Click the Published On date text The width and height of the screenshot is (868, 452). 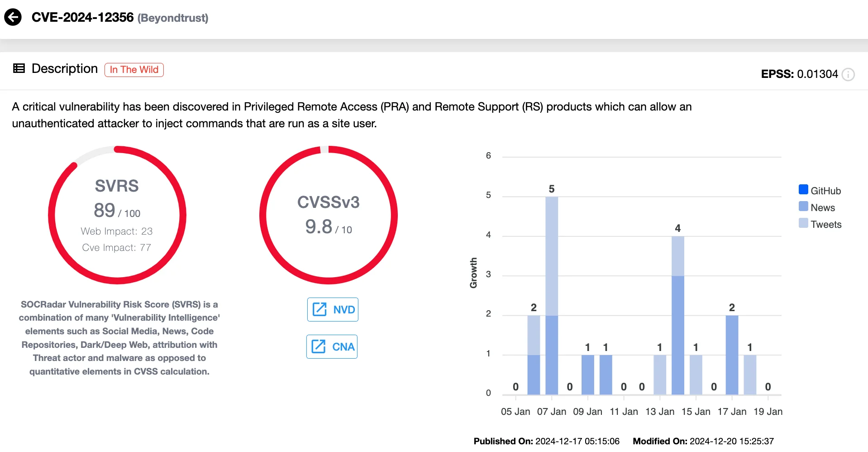(547, 441)
